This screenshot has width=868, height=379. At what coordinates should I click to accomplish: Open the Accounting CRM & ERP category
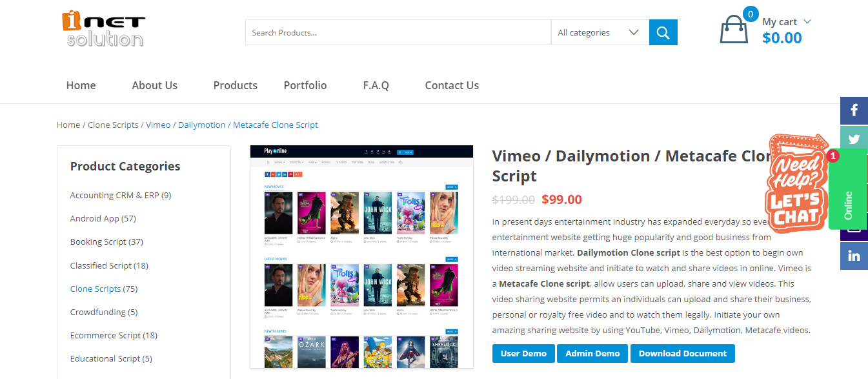121,195
